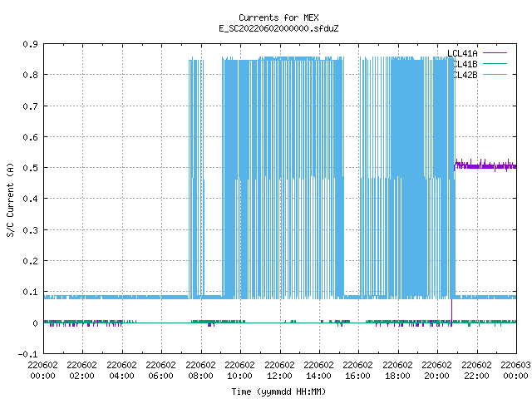Click the 220603 00:00 x-axis tick label

point(515,371)
